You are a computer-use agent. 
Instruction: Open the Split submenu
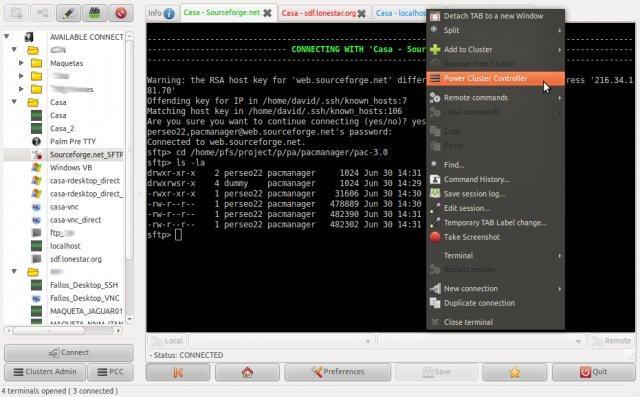pyautogui.click(x=496, y=30)
